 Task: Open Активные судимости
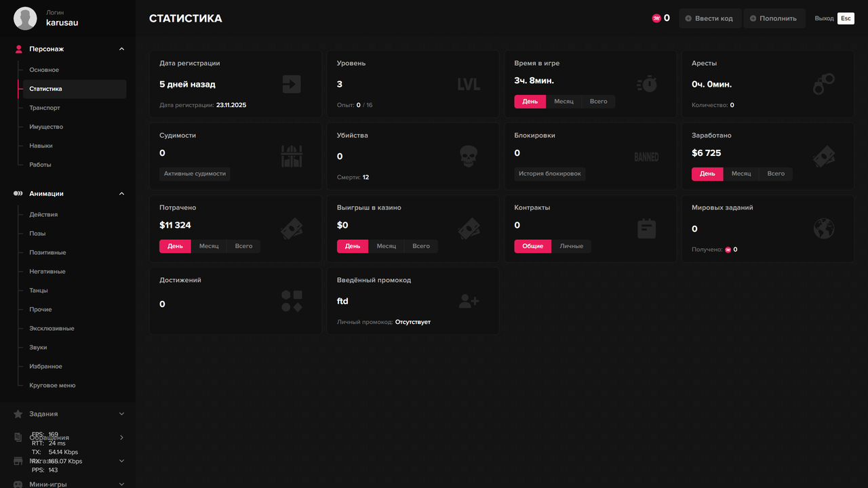pyautogui.click(x=195, y=174)
